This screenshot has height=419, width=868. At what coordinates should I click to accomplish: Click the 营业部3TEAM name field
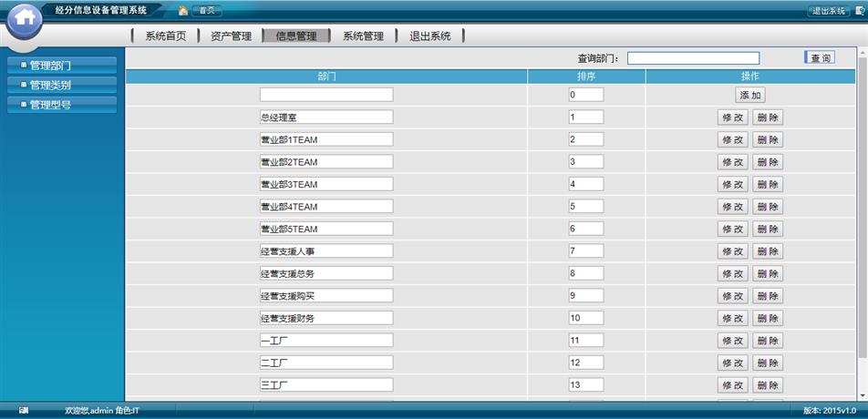(326, 184)
